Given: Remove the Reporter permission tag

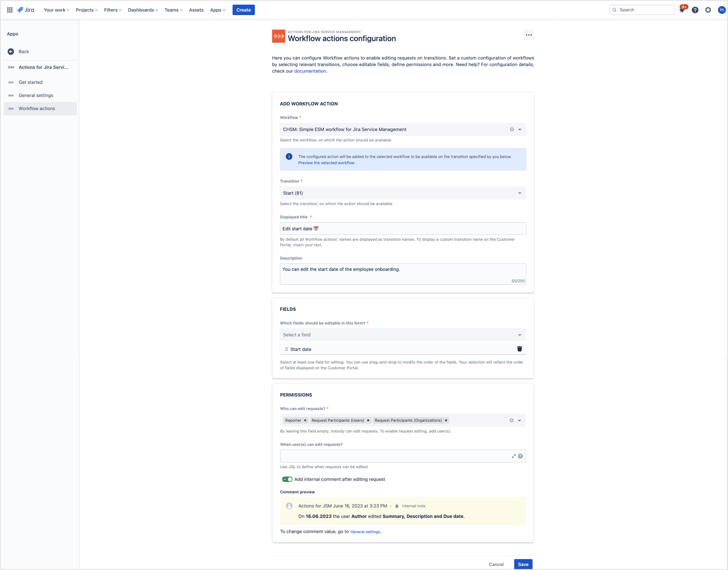Looking at the screenshot, I should [305, 420].
